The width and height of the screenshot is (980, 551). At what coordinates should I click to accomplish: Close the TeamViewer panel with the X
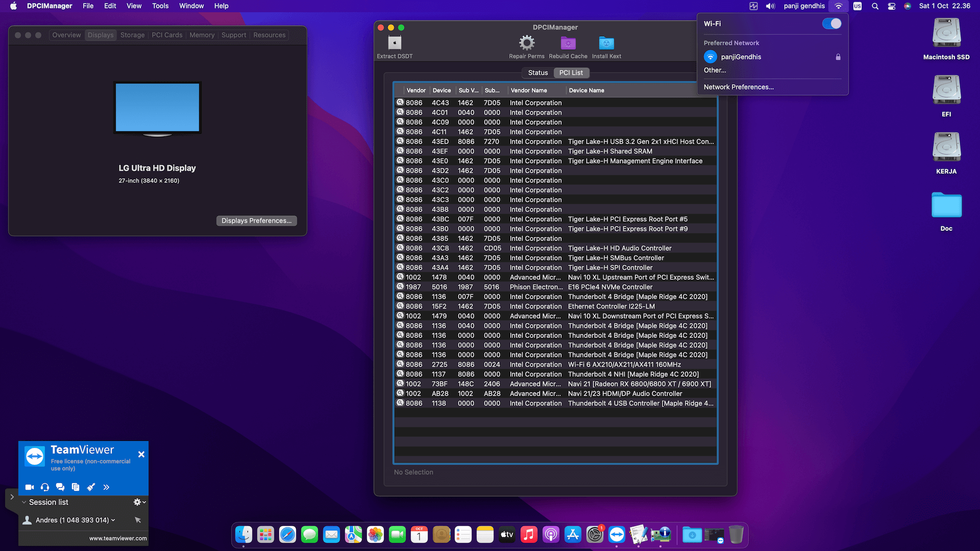coord(141,454)
